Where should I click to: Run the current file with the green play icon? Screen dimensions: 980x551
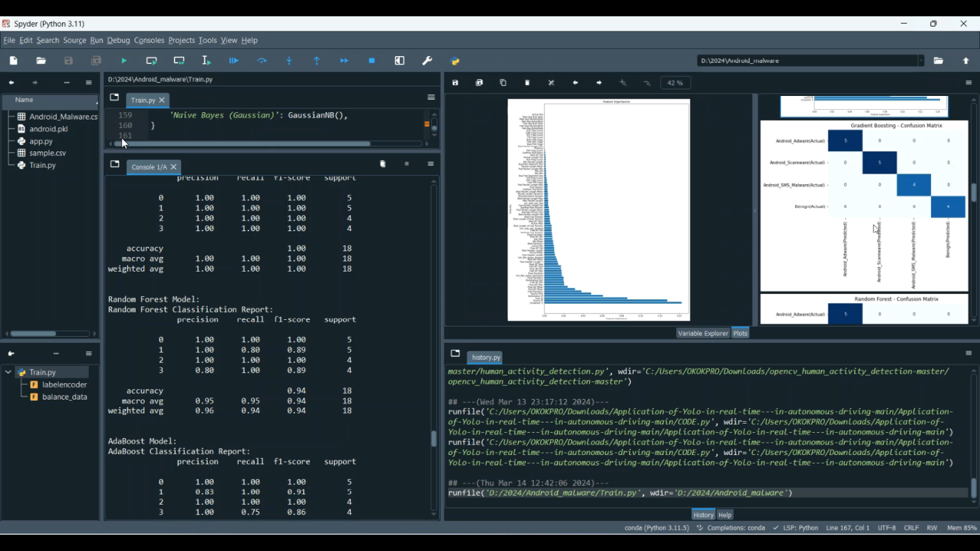[x=124, y=61]
